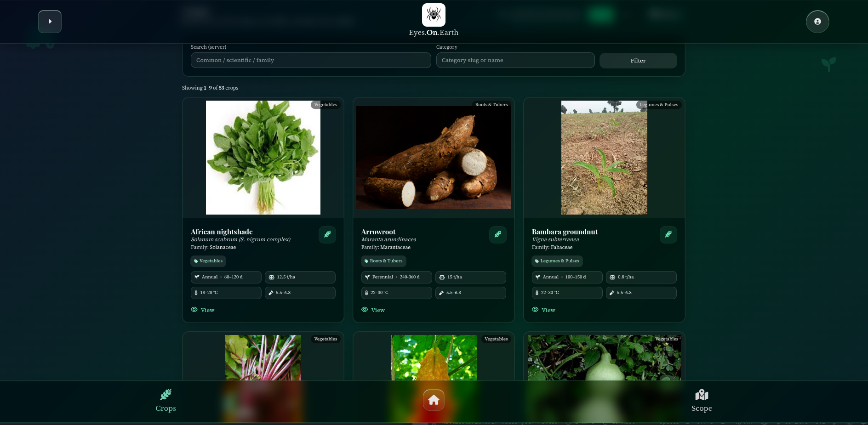View Arrowroot crop details
This screenshot has height=425, width=868.
(373, 310)
